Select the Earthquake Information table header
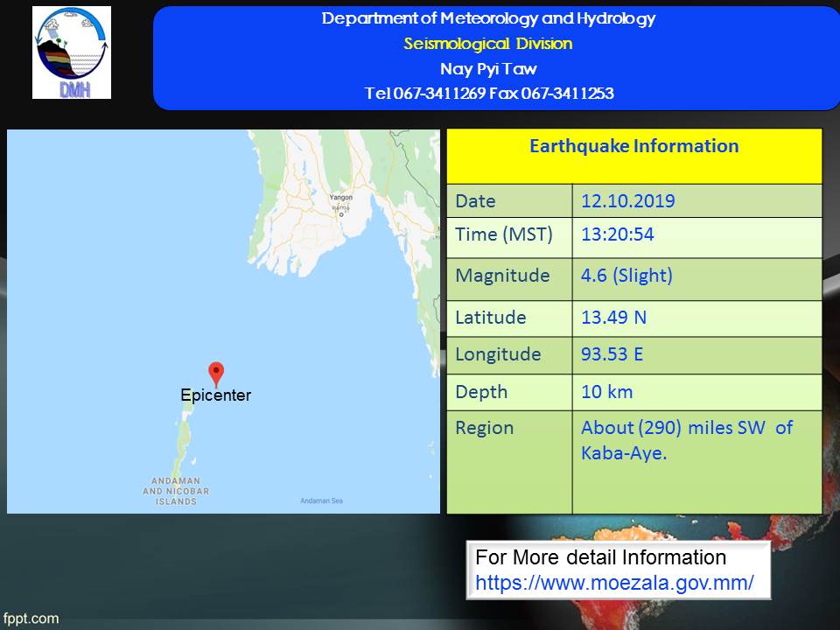 tap(633, 146)
